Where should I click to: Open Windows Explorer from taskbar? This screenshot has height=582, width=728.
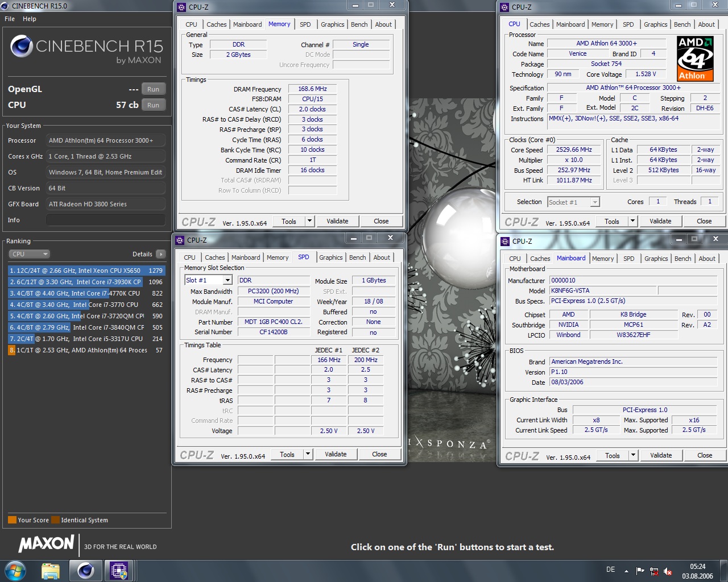51,571
